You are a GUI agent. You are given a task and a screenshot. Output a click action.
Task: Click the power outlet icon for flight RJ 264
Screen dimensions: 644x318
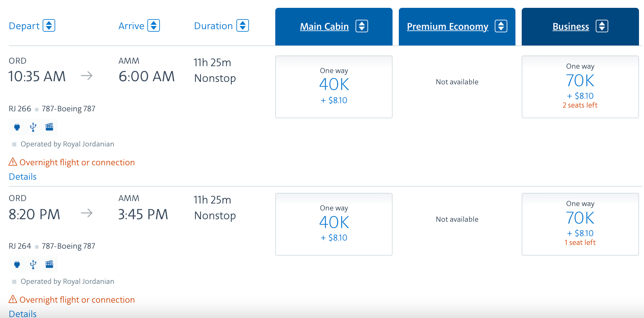click(x=17, y=264)
